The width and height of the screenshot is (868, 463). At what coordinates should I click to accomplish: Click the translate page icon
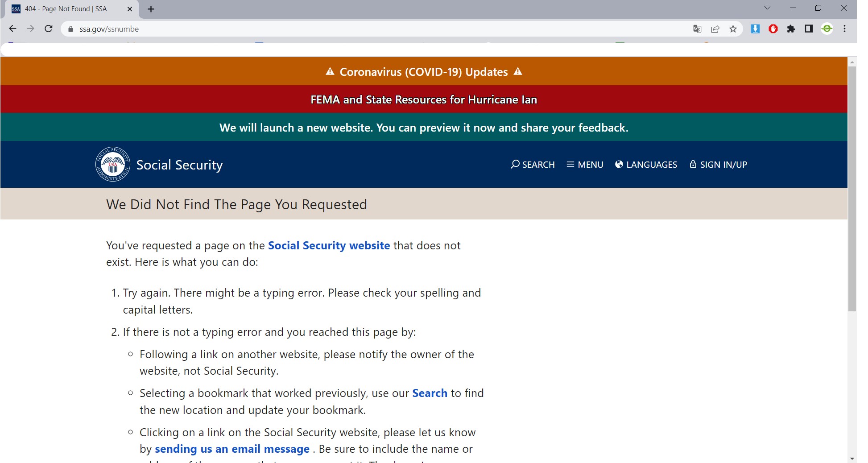(x=697, y=29)
